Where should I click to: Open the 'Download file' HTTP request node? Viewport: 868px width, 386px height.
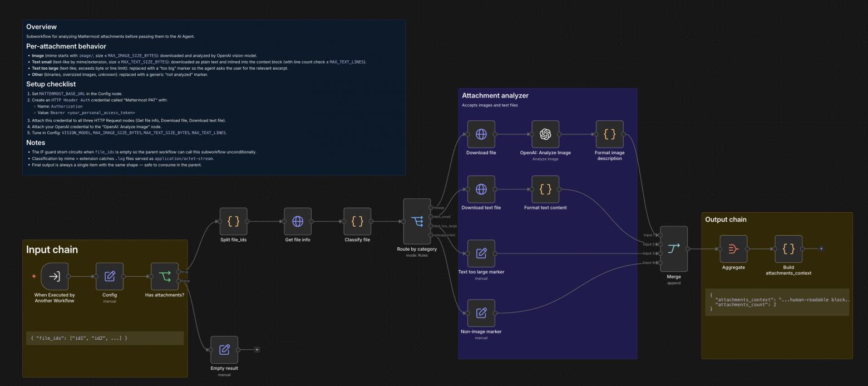(x=481, y=134)
